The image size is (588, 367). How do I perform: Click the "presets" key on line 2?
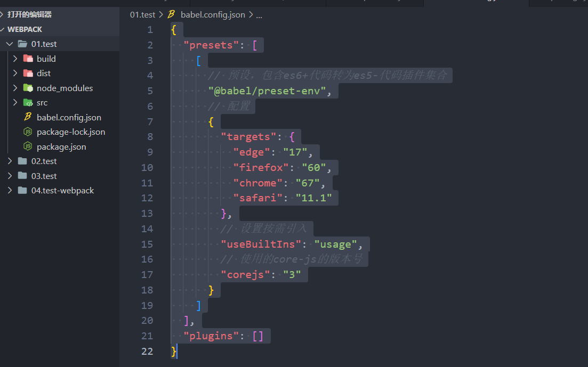[x=211, y=45]
